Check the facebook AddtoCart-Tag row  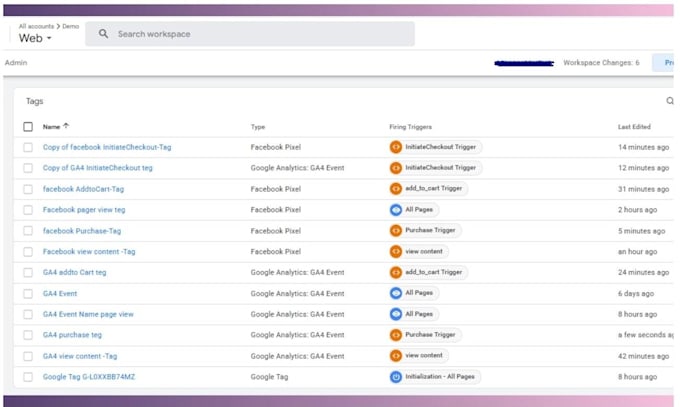point(28,189)
